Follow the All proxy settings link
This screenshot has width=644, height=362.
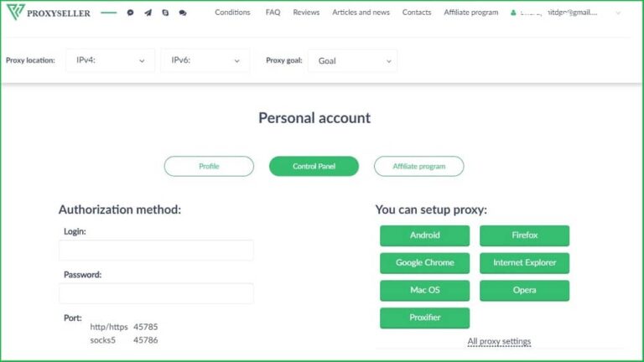[499, 341]
